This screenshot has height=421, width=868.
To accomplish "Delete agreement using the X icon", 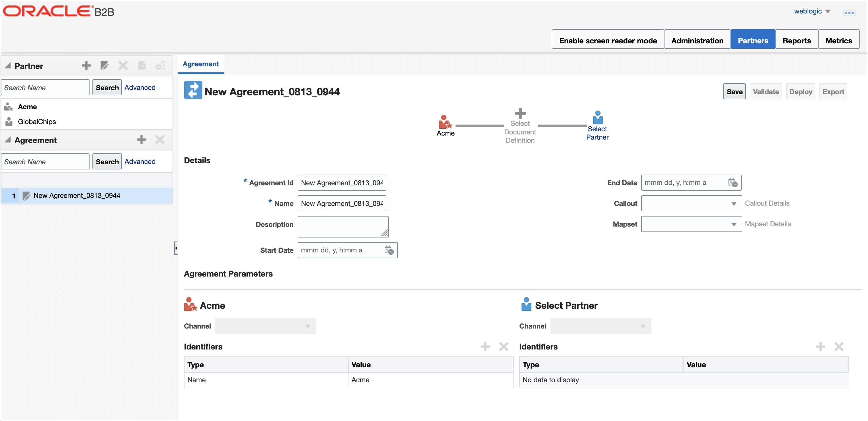I will coord(160,140).
